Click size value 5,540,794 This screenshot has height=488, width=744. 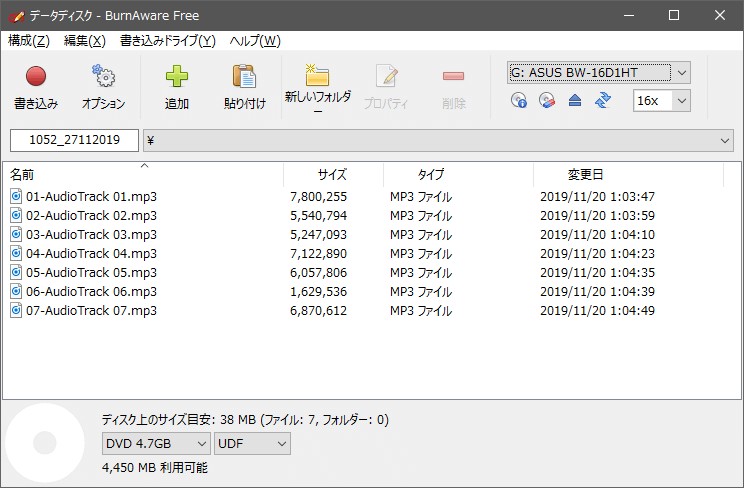pyautogui.click(x=318, y=216)
